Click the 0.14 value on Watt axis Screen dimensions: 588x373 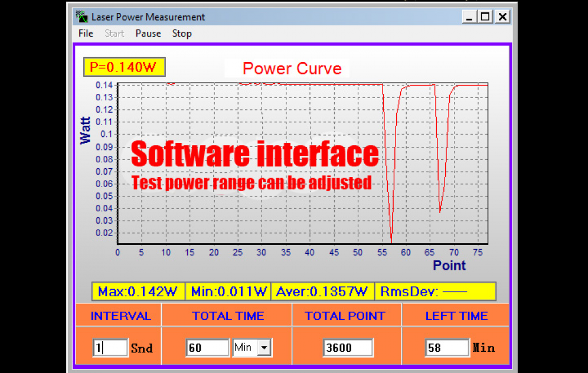pos(104,85)
